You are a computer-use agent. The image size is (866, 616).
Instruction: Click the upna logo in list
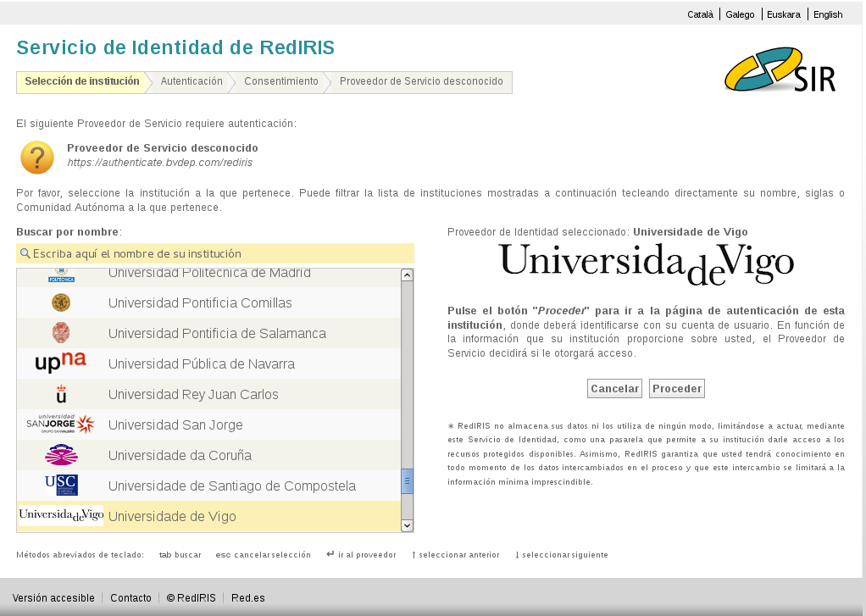(x=61, y=363)
